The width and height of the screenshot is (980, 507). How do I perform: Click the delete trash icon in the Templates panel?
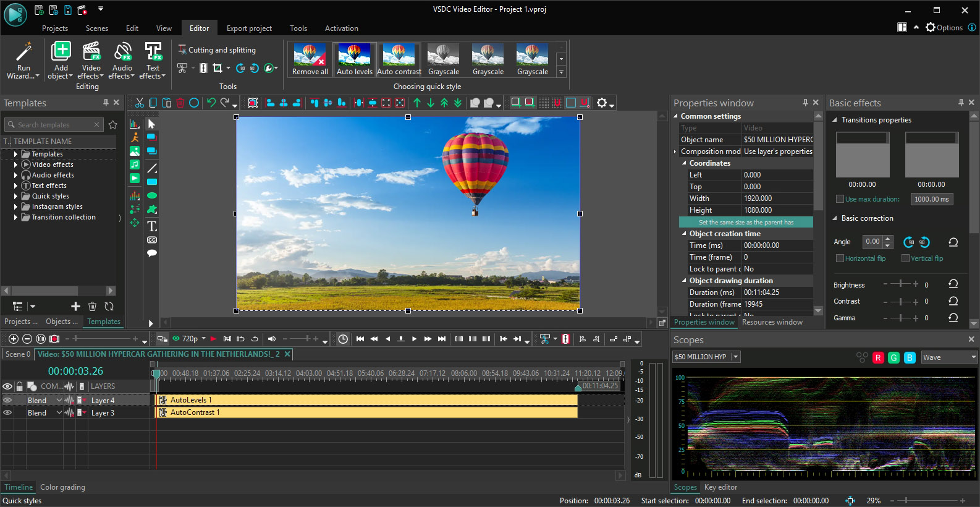(92, 306)
